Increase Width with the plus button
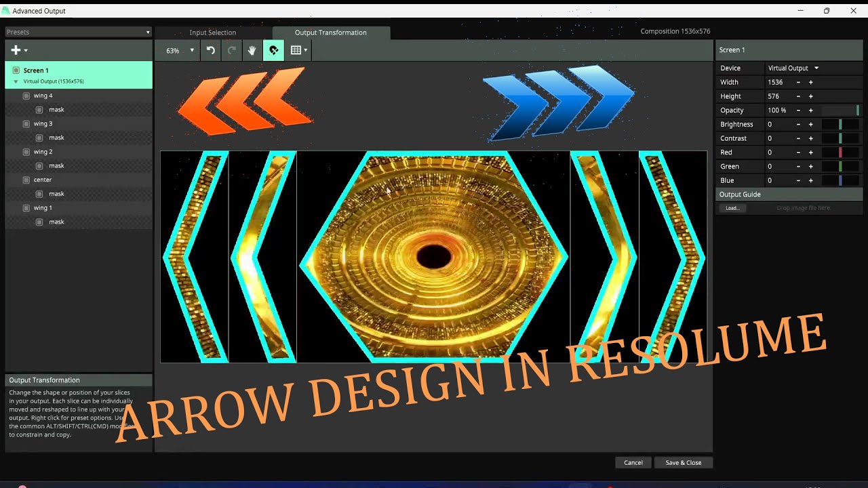This screenshot has width=868, height=488. click(810, 82)
